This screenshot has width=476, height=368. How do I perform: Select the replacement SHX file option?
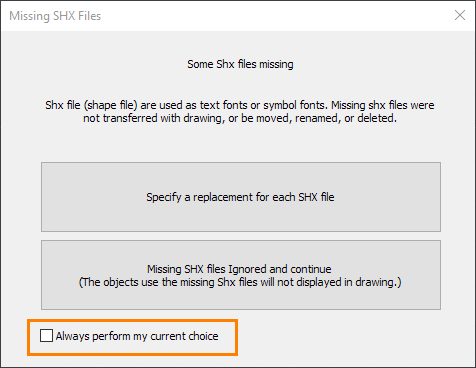click(x=241, y=197)
